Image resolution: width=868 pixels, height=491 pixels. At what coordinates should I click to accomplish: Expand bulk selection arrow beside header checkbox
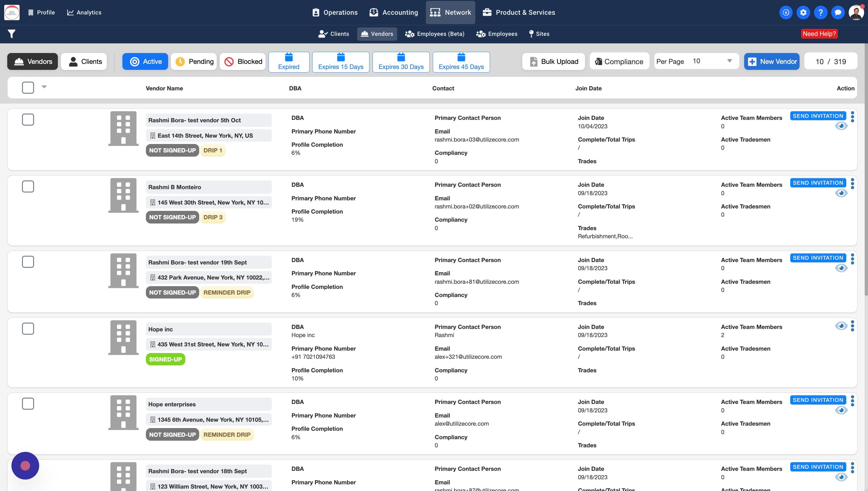click(x=44, y=87)
